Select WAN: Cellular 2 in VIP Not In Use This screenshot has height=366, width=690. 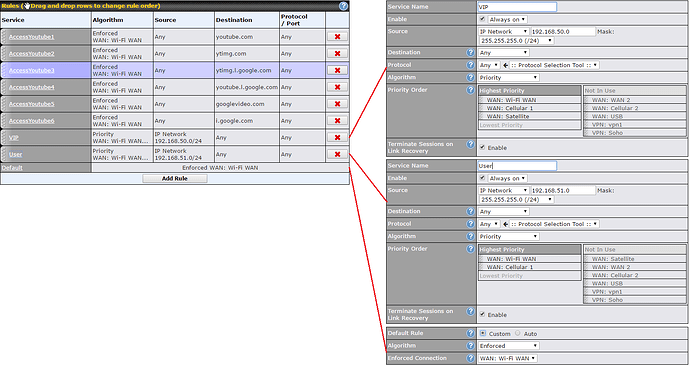point(635,108)
